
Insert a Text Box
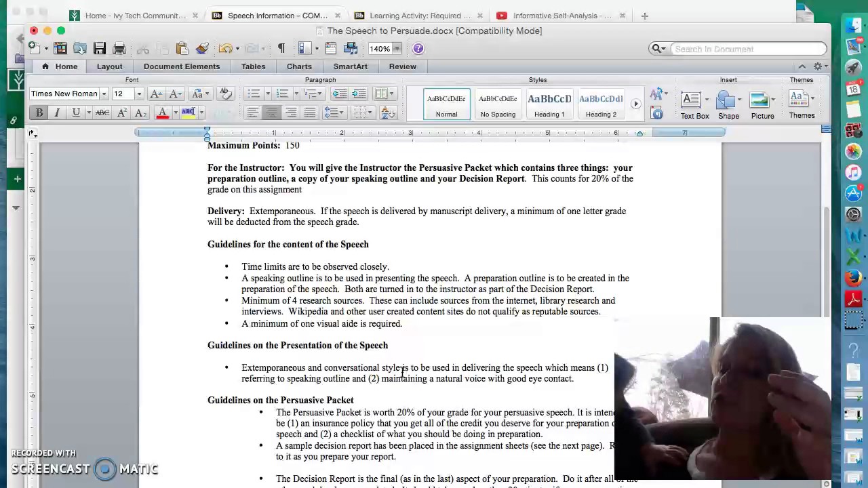pos(694,105)
